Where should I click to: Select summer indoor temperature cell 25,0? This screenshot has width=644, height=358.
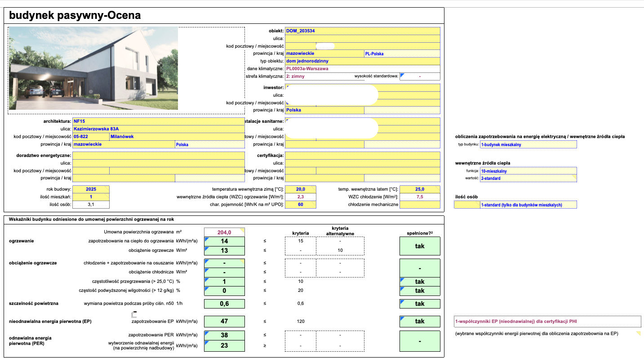(419, 189)
